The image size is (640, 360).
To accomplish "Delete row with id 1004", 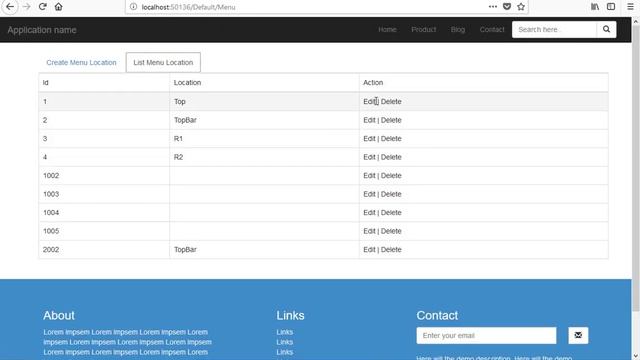I will point(391,212).
